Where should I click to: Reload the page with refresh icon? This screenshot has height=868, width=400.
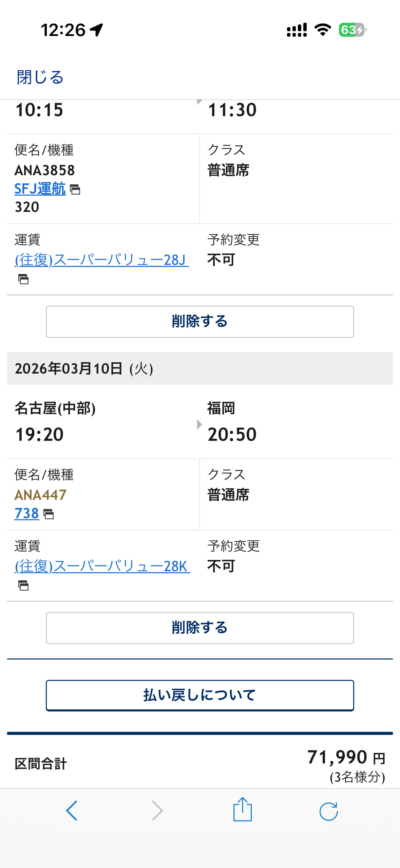[x=328, y=811]
